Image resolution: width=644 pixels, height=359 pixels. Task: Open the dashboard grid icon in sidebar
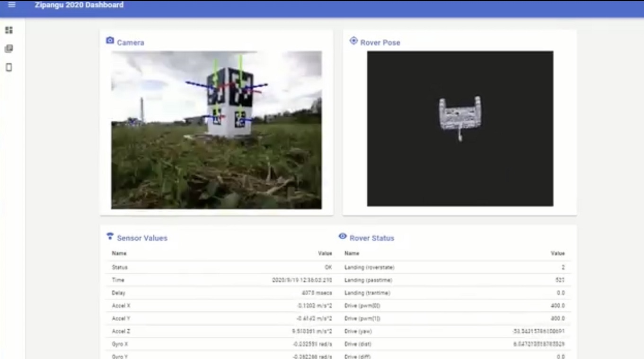coord(9,30)
